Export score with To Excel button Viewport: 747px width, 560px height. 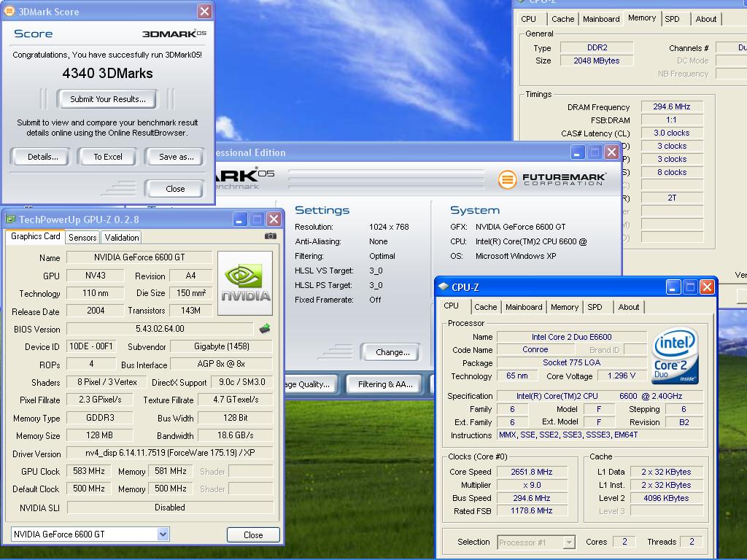pyautogui.click(x=108, y=157)
